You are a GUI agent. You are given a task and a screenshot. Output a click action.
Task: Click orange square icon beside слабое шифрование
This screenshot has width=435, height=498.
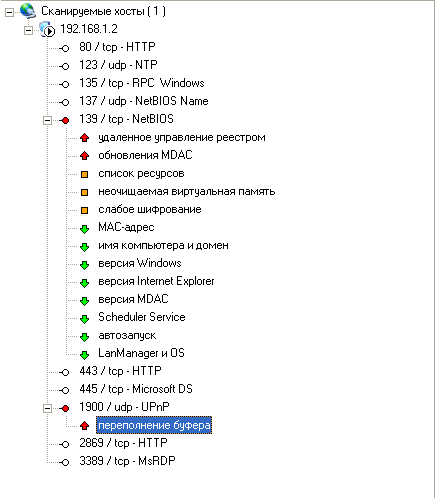coord(85,210)
